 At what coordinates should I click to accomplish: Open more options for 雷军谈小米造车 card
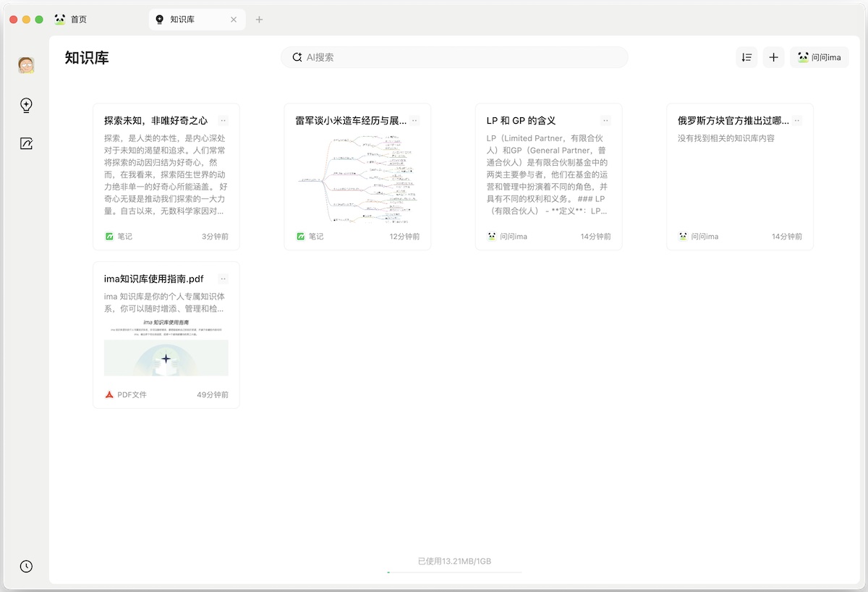pyautogui.click(x=414, y=121)
